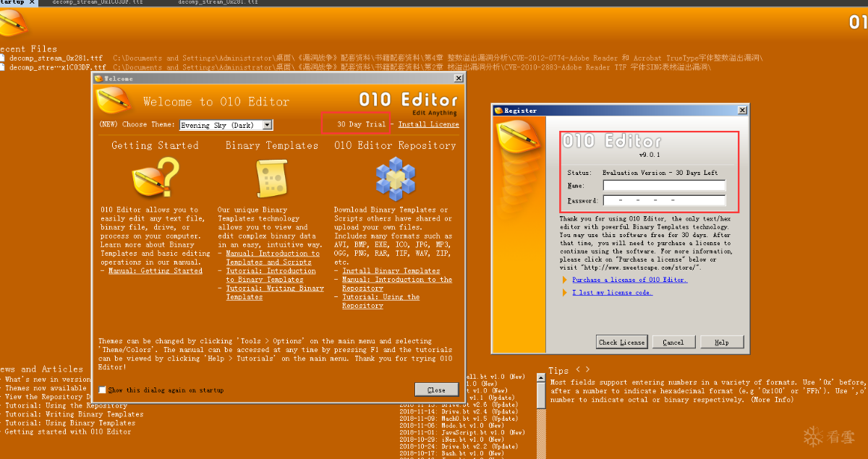Click the Getting Started question-mark icon
This screenshot has width=868, height=459.
(156, 177)
